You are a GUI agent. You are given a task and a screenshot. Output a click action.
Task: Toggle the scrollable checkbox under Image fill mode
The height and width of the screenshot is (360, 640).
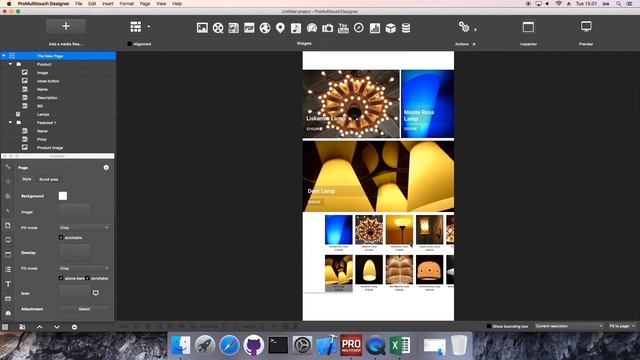click(x=61, y=238)
